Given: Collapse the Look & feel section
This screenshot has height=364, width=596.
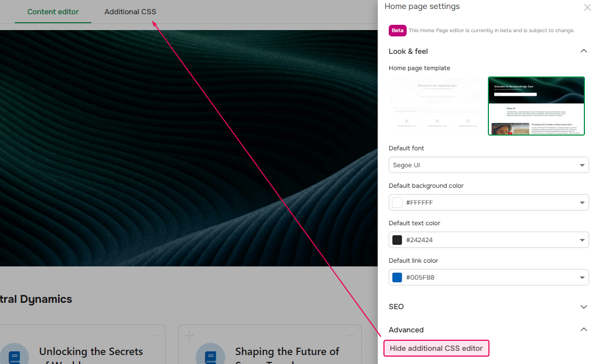Looking at the screenshot, I should click(x=583, y=51).
